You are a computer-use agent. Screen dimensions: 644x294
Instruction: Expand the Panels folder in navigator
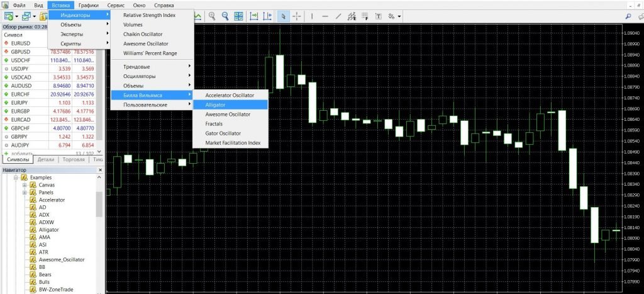click(25, 193)
